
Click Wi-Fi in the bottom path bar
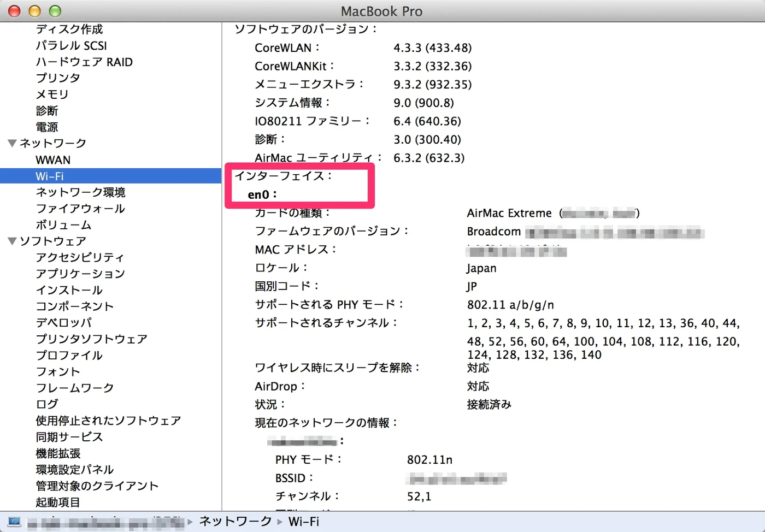click(x=304, y=522)
